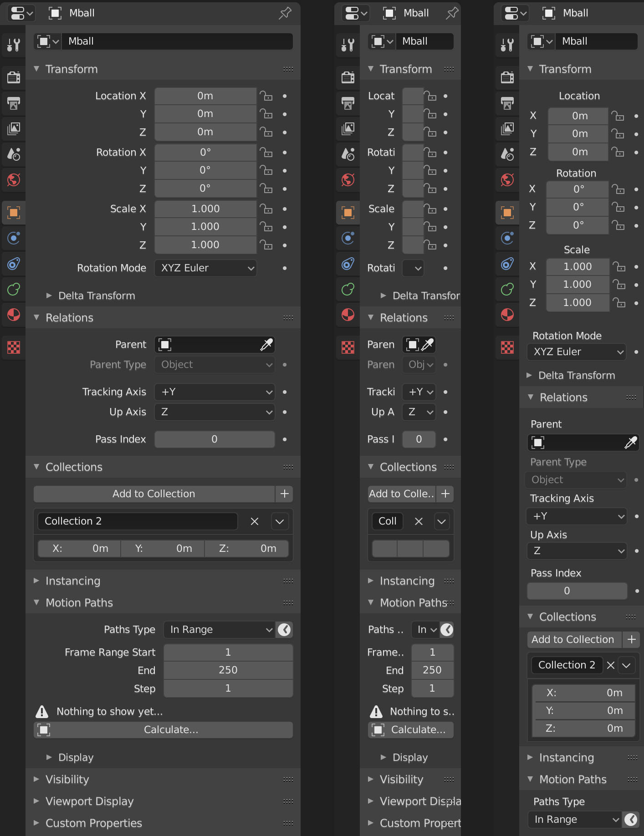Open Render properties tab in left panel
Viewport: 644px width, 836px height.
coord(14,77)
